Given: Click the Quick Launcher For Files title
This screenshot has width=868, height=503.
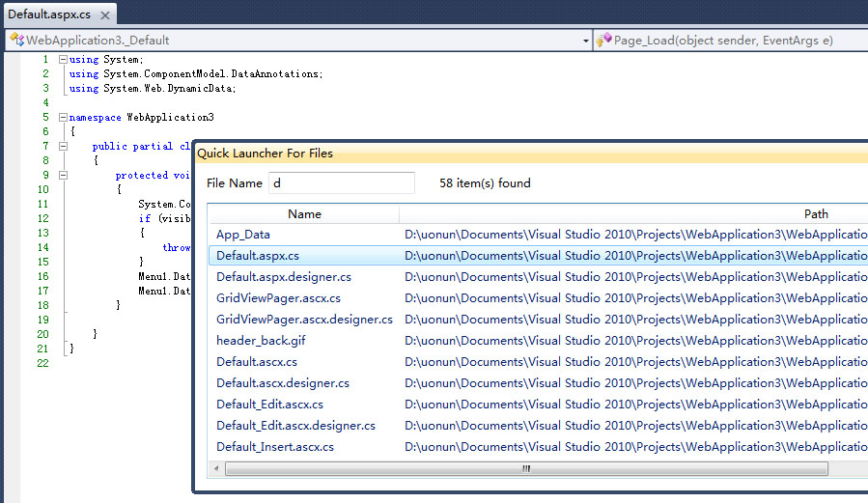Looking at the screenshot, I should 266,154.
